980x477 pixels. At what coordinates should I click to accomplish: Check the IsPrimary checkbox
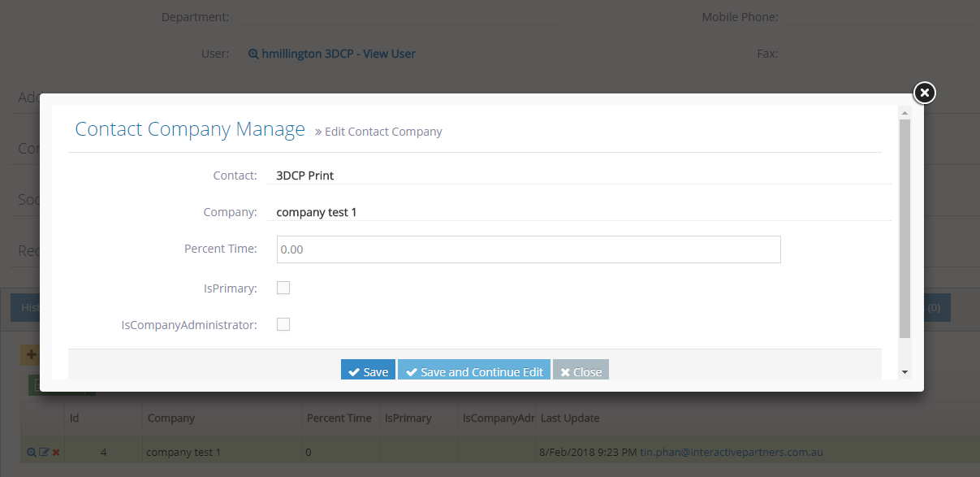(283, 288)
